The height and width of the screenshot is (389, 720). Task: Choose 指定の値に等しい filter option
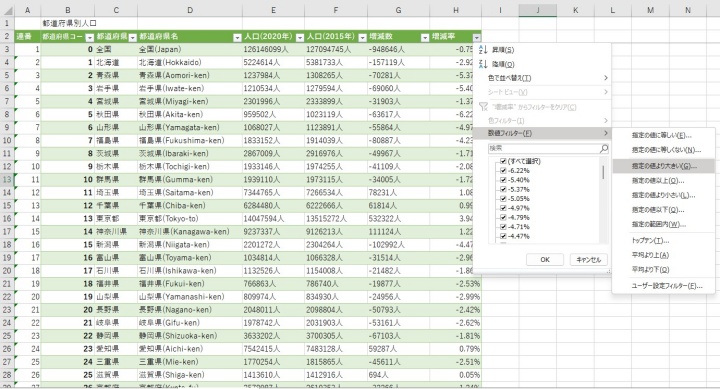[x=664, y=135]
